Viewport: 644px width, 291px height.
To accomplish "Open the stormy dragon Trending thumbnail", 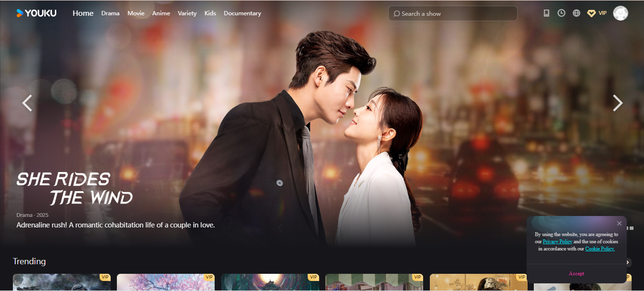I will [x=62, y=282].
